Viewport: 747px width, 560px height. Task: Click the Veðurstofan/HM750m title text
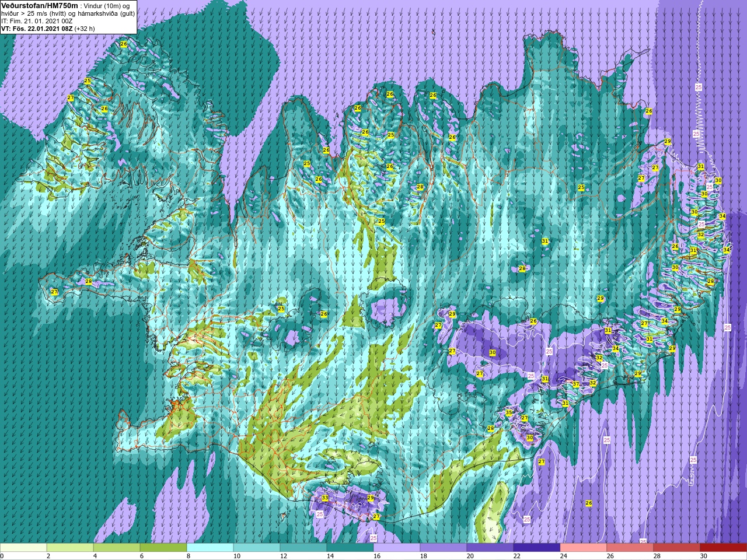point(39,5)
